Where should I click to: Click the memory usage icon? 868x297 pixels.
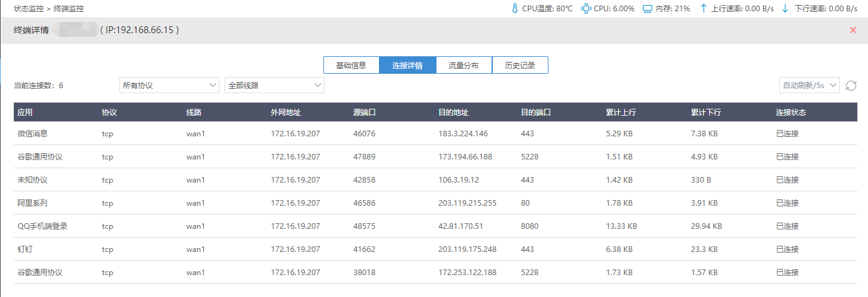coord(647,9)
